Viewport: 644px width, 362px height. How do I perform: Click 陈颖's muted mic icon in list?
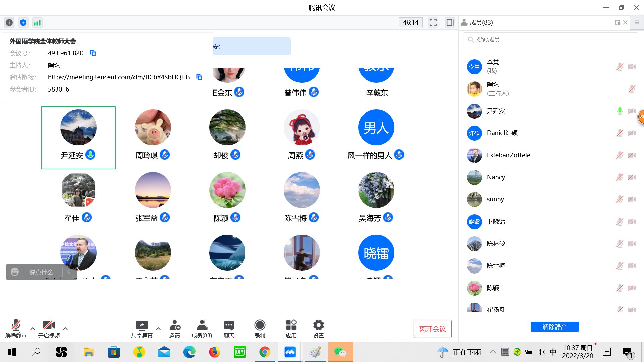(620, 288)
